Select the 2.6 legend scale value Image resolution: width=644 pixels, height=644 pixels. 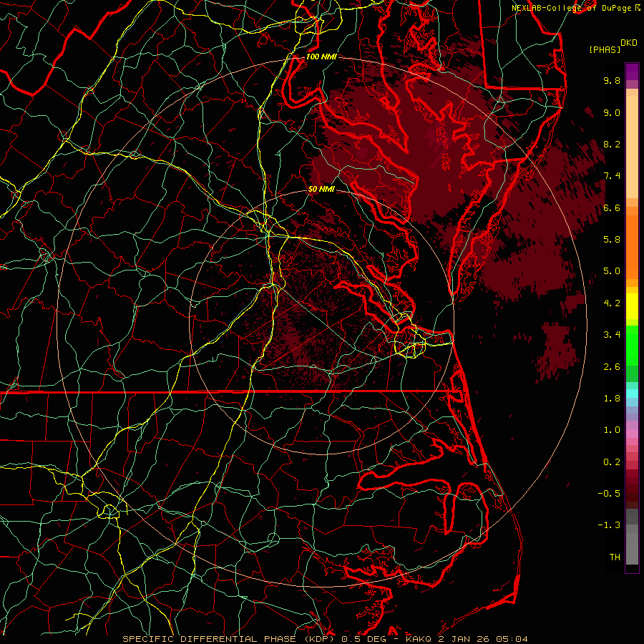(612, 367)
